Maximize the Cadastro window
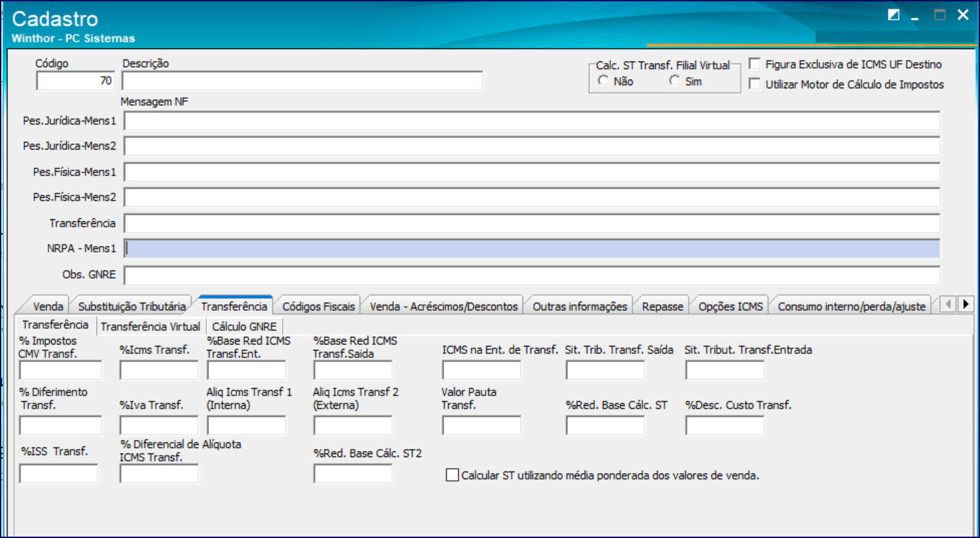 pos(940,15)
